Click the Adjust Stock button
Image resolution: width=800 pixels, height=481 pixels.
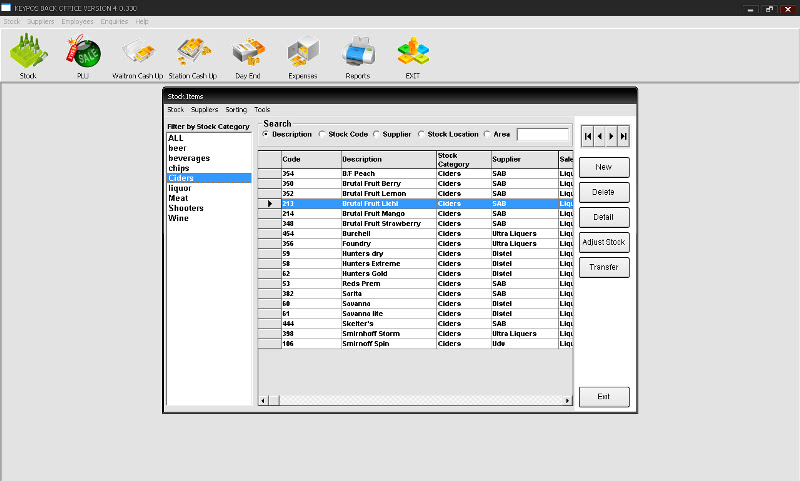(x=604, y=242)
